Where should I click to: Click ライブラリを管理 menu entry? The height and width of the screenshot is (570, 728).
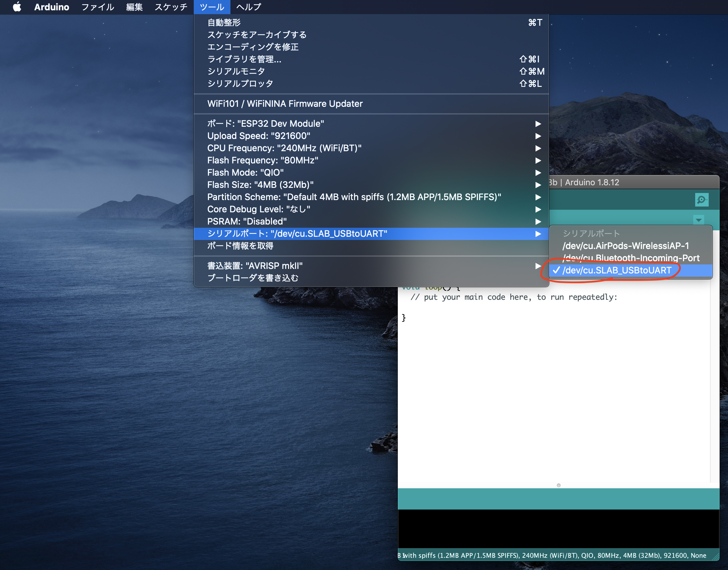(244, 59)
